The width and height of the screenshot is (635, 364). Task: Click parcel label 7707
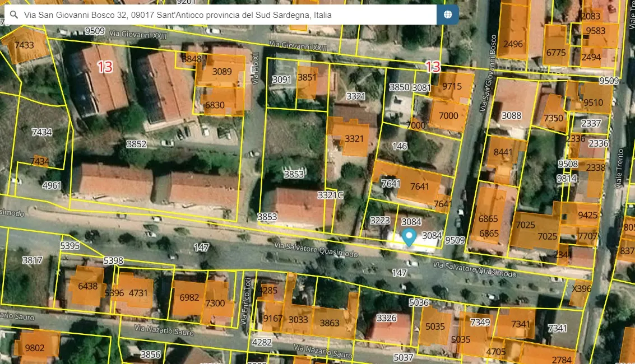(x=587, y=236)
